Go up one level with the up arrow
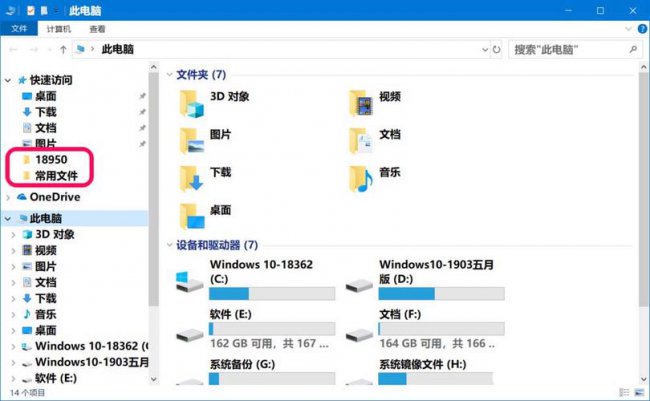 click(63, 50)
